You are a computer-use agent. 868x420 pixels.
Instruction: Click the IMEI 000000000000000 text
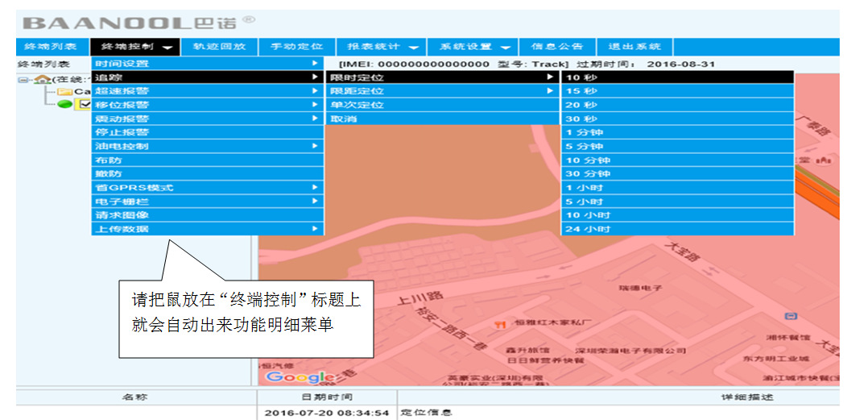(x=415, y=64)
